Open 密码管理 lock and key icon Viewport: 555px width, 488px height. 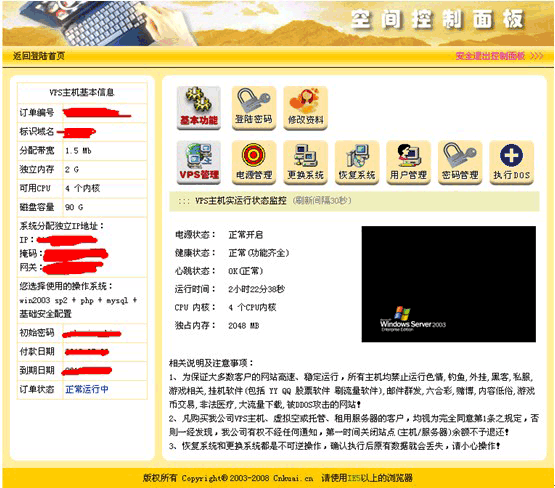point(460,162)
